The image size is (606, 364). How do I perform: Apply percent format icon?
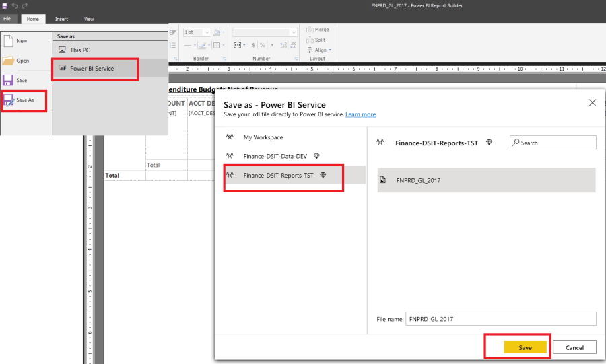(x=263, y=45)
